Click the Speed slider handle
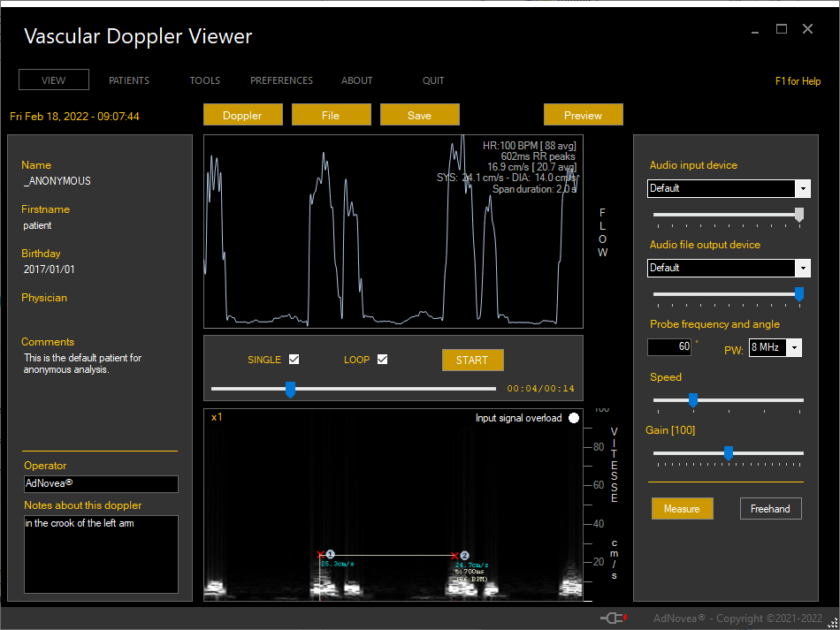 692,400
